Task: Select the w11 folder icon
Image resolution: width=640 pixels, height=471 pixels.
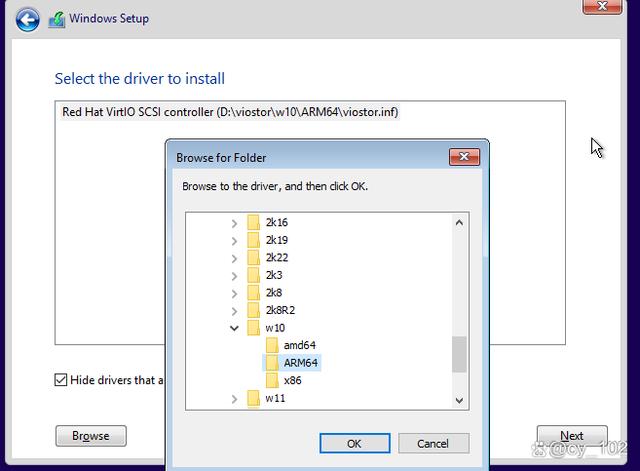Action: (253, 398)
